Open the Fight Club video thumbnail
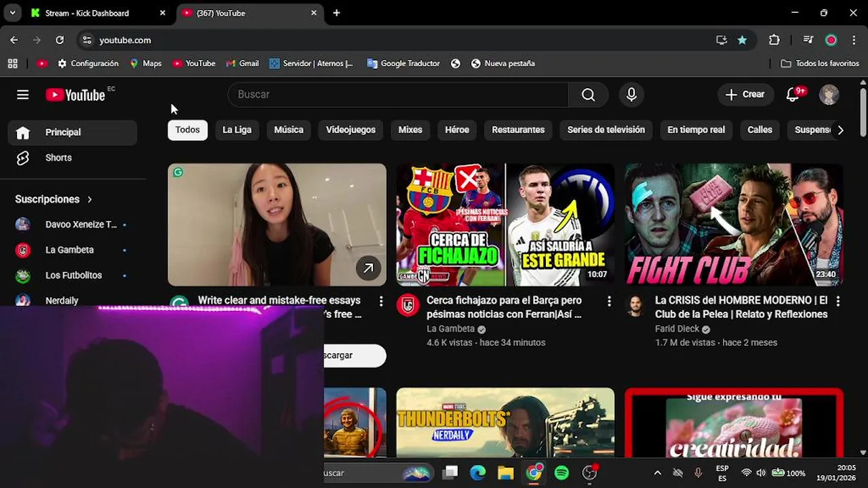 click(x=734, y=225)
